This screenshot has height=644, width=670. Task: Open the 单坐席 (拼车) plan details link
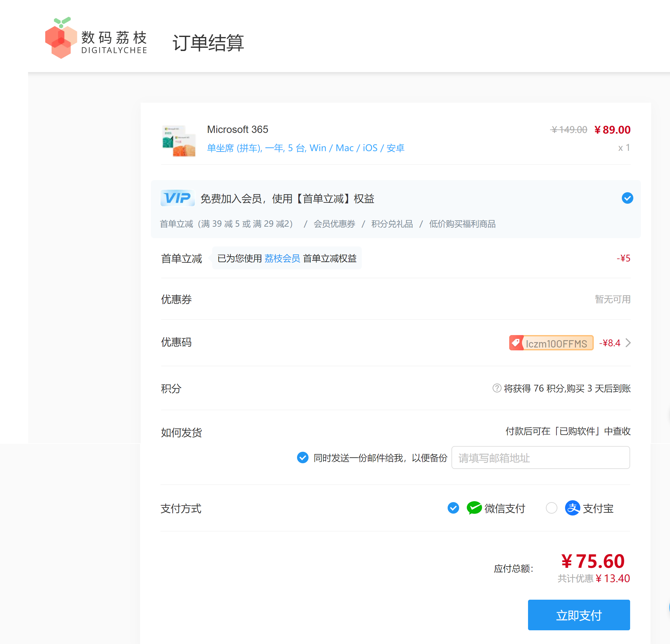[x=306, y=148]
